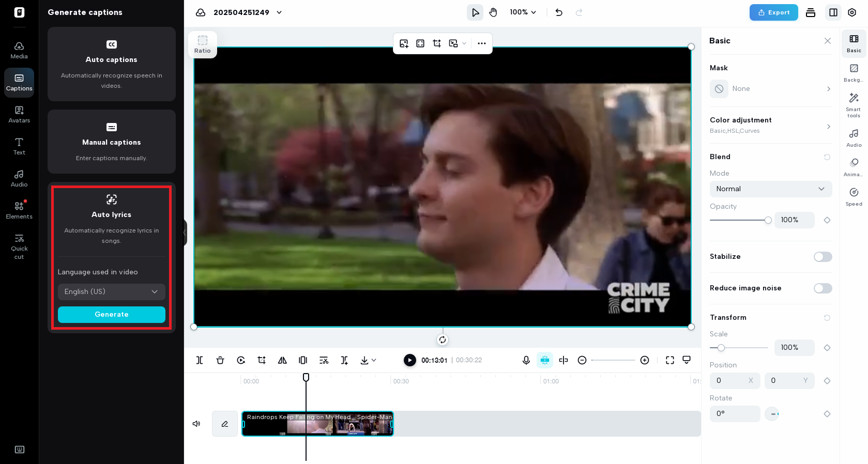Open the Audio sidebar panel

19,179
